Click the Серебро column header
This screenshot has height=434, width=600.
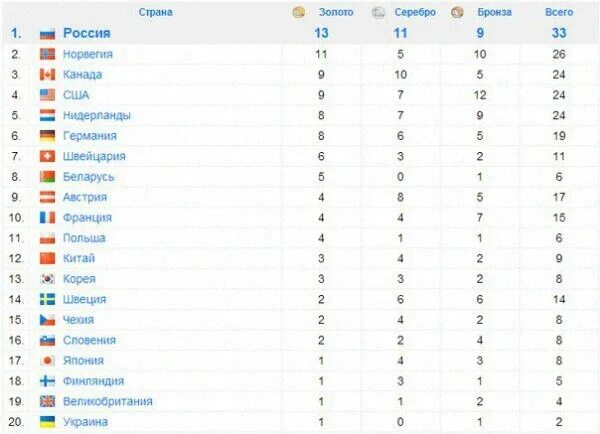tap(415, 12)
